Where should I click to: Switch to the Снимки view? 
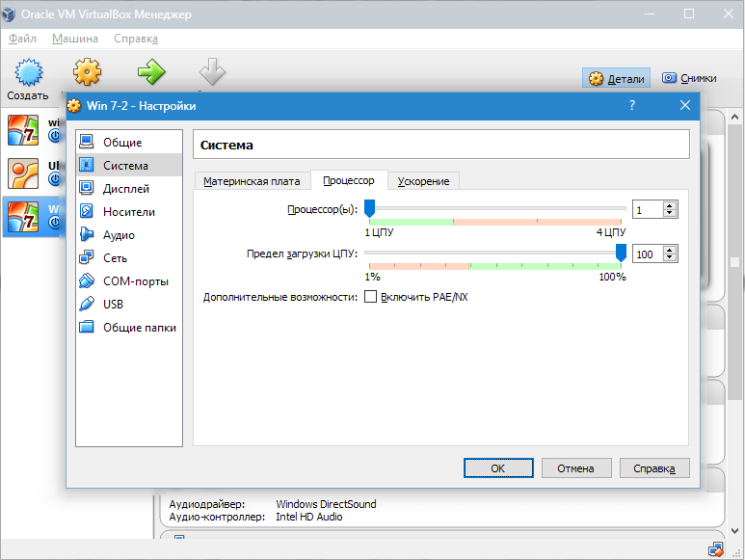coord(689,78)
